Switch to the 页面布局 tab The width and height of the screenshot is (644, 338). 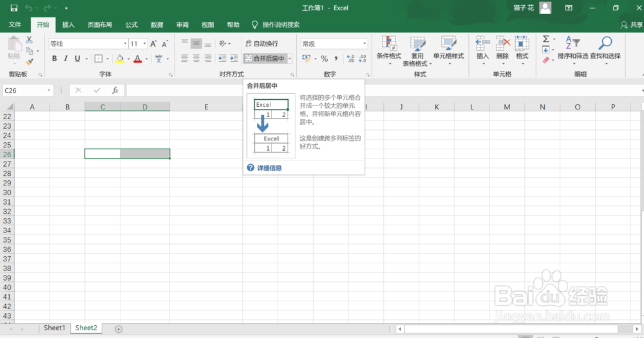click(100, 24)
